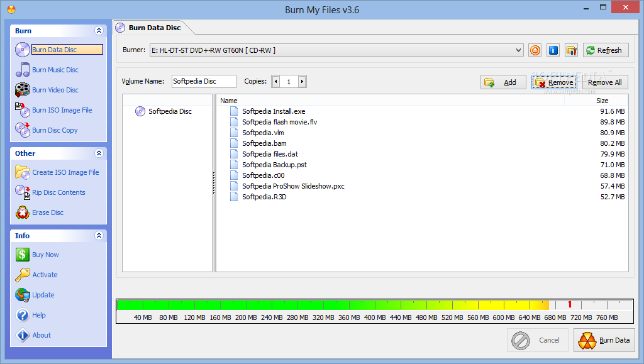Click the Cancel button
The image size is (644, 364).
pyautogui.click(x=538, y=340)
